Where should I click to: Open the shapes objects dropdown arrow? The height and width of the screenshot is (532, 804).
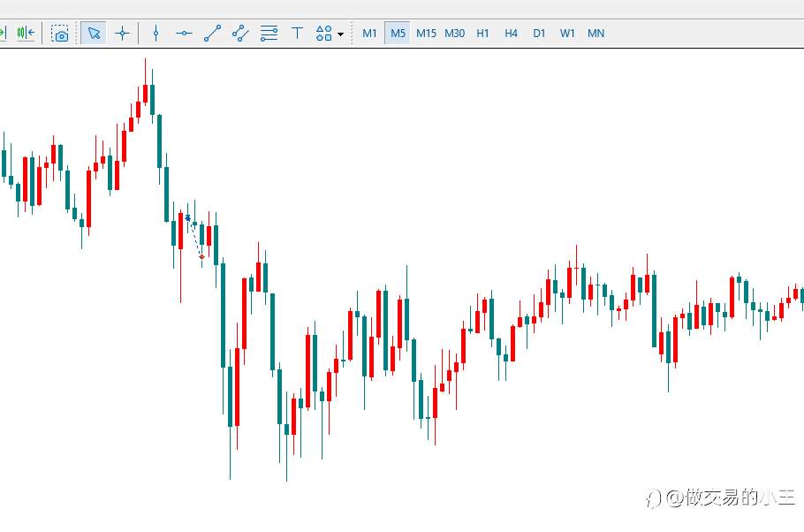[340, 34]
